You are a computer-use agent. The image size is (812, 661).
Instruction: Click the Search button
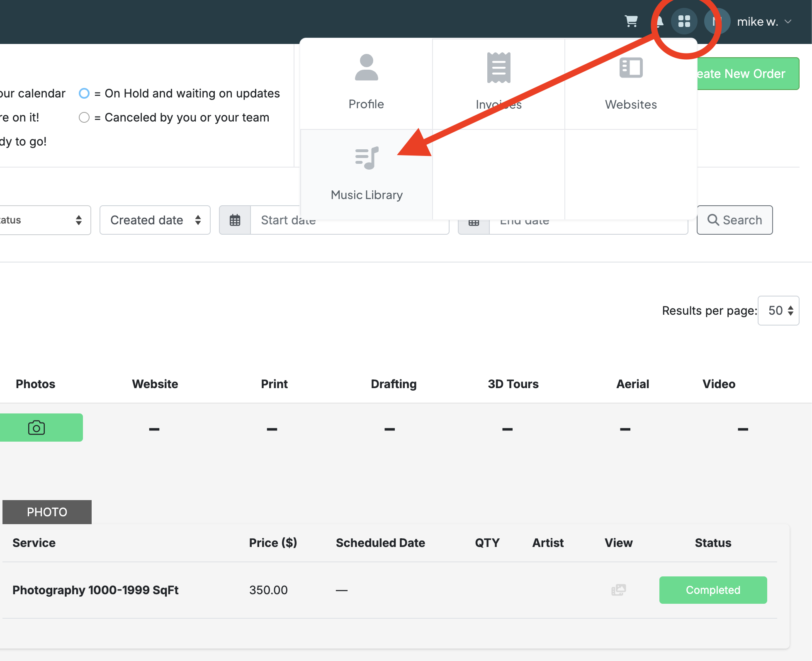click(734, 220)
